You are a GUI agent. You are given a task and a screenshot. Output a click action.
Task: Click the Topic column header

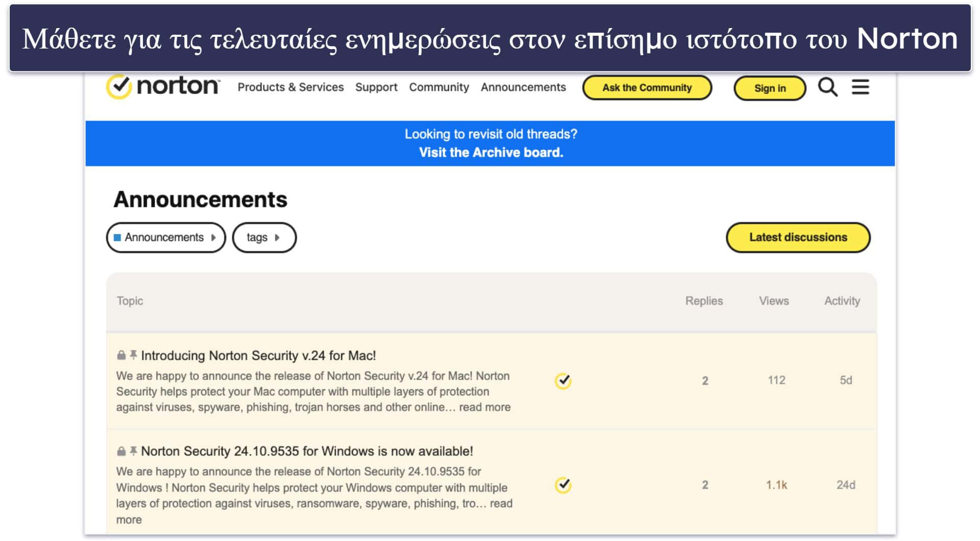[130, 301]
